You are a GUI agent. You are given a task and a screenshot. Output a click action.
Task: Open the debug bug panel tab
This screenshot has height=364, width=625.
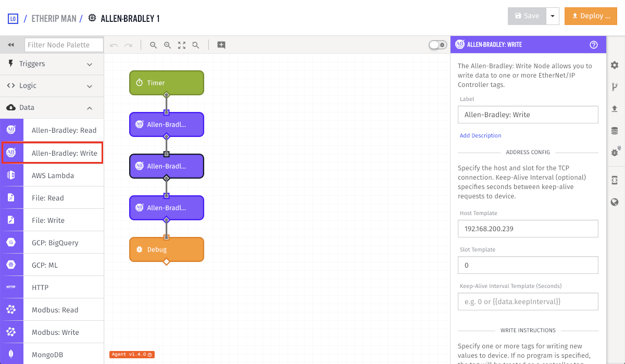click(615, 153)
